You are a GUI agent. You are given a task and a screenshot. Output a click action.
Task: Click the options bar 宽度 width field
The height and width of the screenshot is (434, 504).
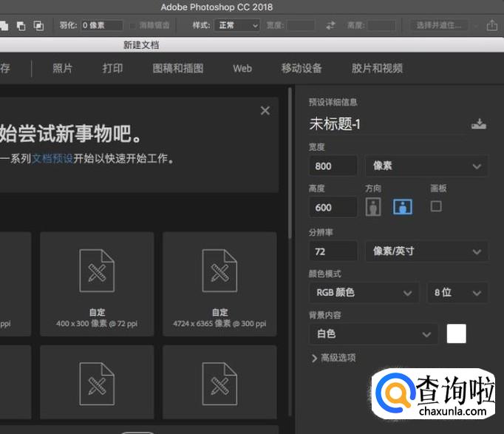point(301,25)
